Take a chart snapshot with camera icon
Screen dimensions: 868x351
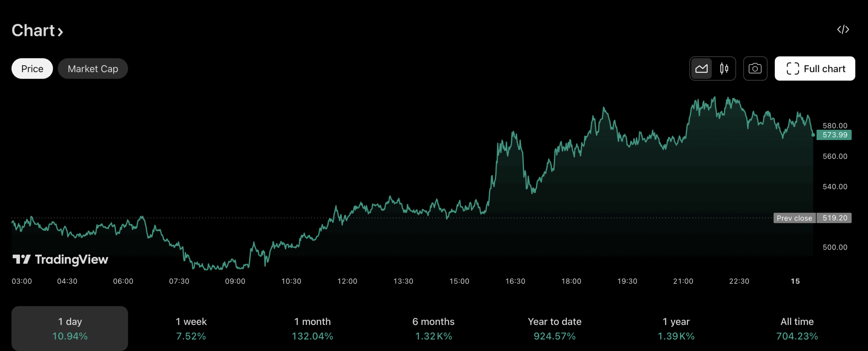(x=755, y=69)
